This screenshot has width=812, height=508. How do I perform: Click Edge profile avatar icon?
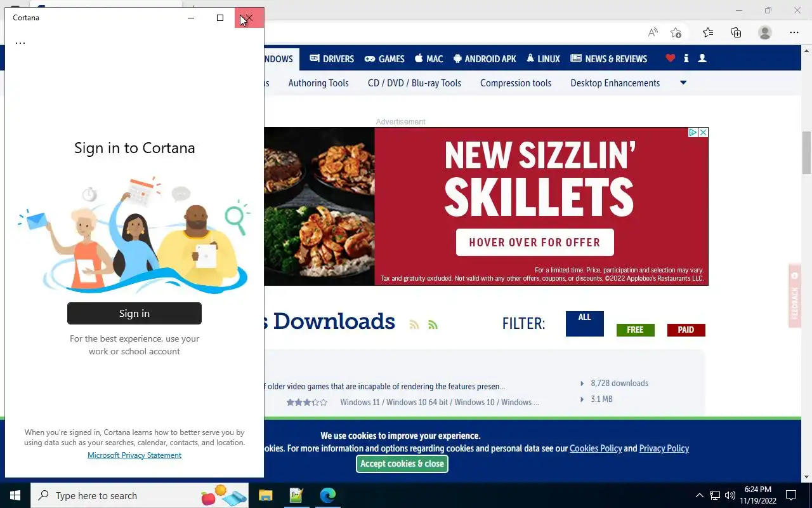coord(765,32)
